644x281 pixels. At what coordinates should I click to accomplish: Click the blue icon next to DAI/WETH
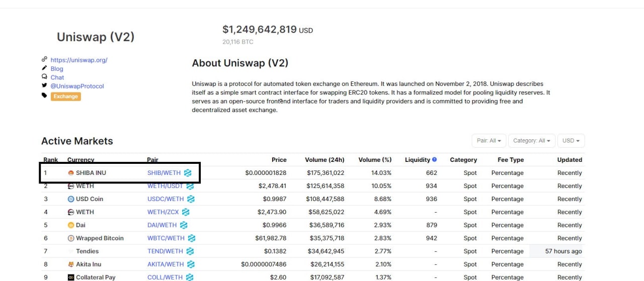pos(184,225)
